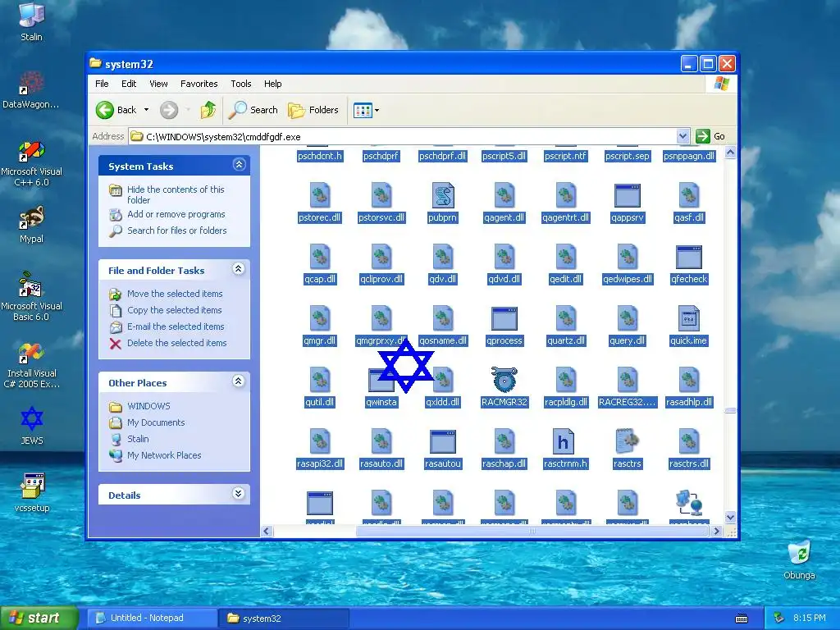Click Add or remove programs link
Viewport: 840px width, 630px height.
coord(176,214)
